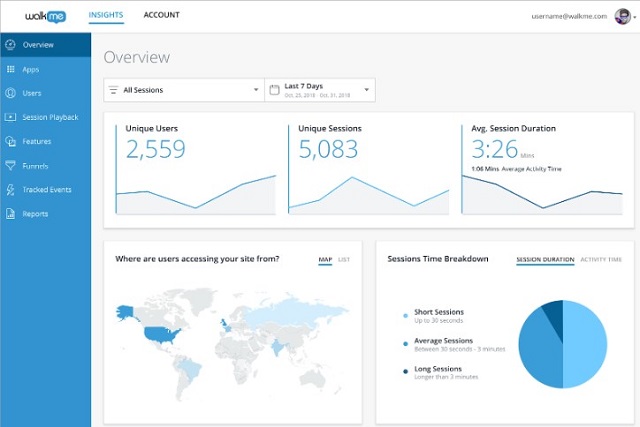Click the Average Sessions legend label
The width and height of the screenshot is (640, 427).
point(443,340)
